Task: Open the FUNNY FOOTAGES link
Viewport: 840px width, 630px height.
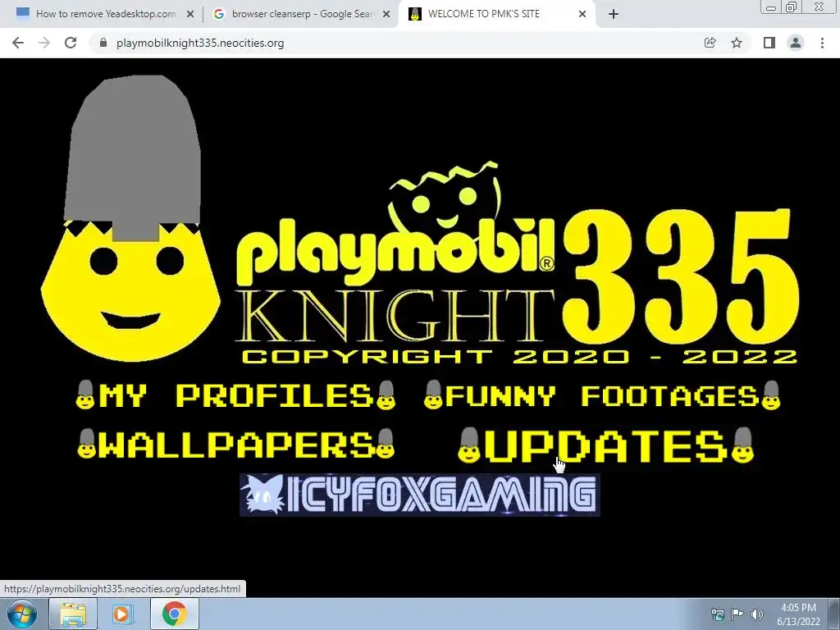Action: point(602,395)
